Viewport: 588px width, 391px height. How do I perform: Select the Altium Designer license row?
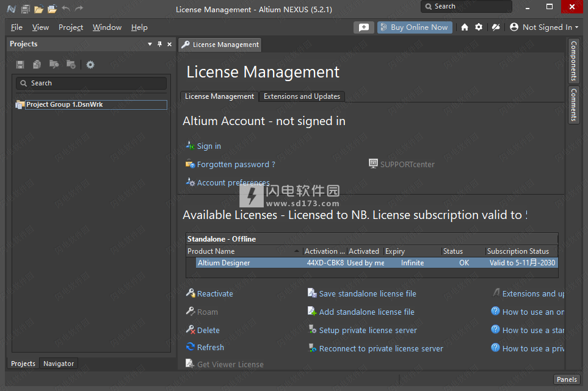377,263
